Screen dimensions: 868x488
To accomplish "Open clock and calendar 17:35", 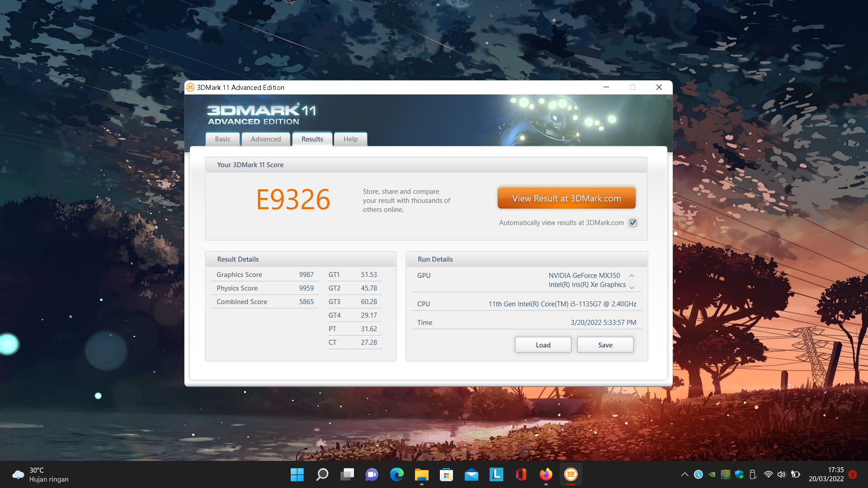I will [826, 474].
